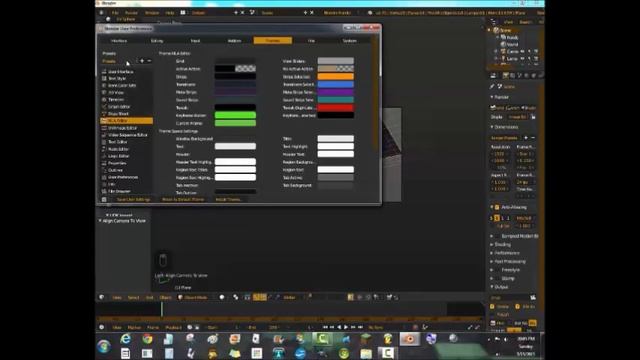The width and height of the screenshot is (640, 360).
Task: Toggle Lamp visibility eye in outliner
Action: 523,59
